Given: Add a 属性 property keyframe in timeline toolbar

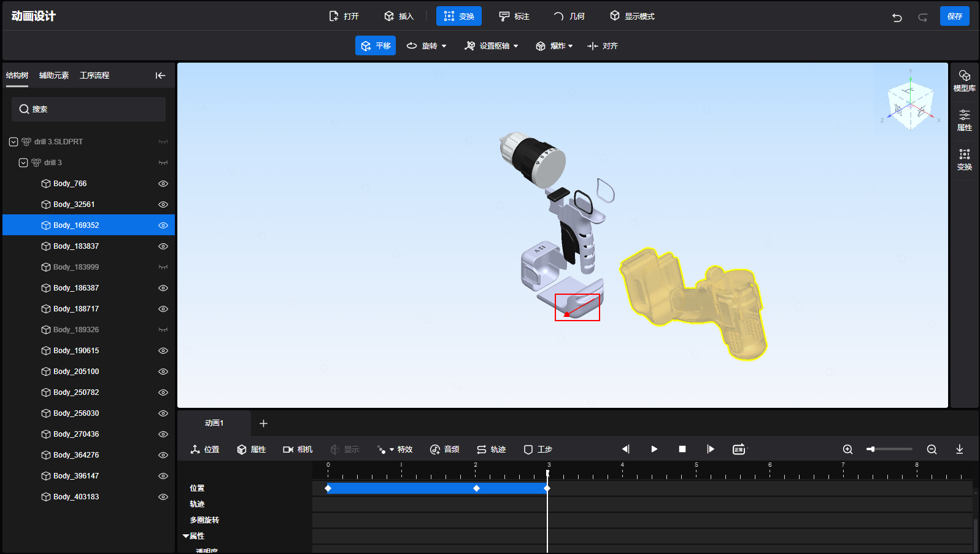Looking at the screenshot, I should [252, 450].
